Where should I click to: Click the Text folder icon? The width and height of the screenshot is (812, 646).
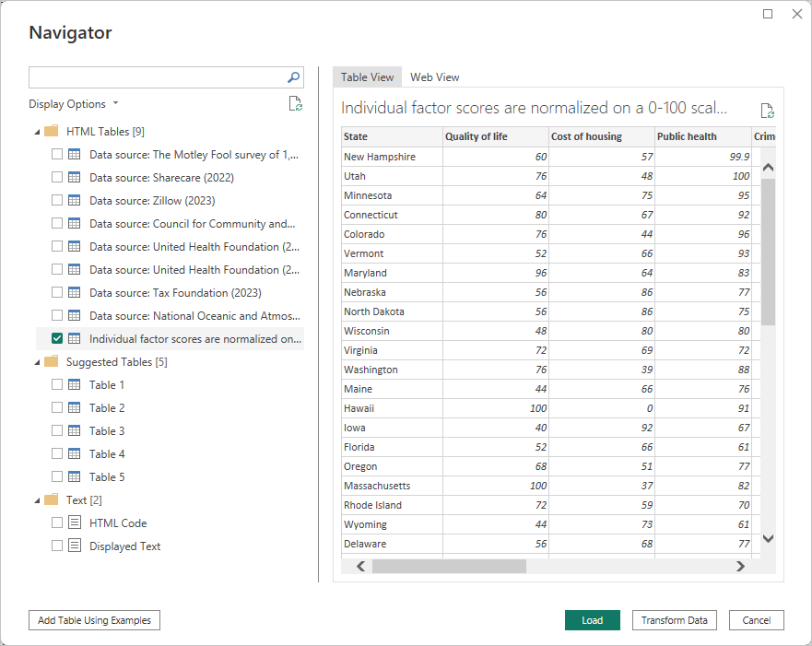[x=52, y=499]
